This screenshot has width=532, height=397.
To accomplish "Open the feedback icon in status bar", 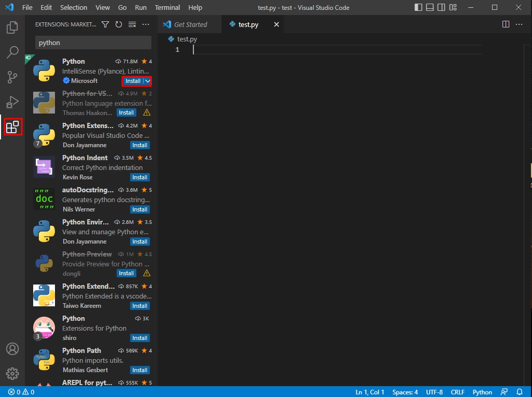I will (x=504, y=392).
